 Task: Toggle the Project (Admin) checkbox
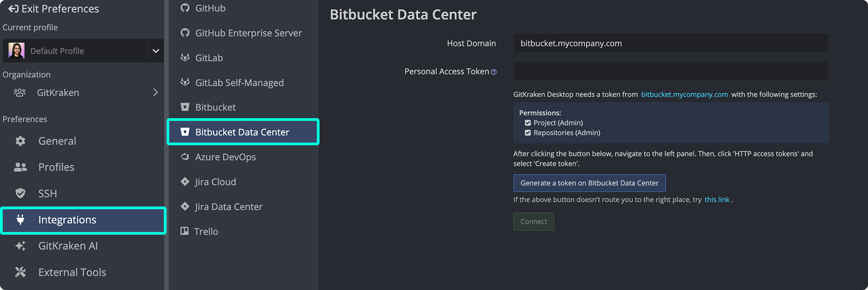pyautogui.click(x=528, y=123)
